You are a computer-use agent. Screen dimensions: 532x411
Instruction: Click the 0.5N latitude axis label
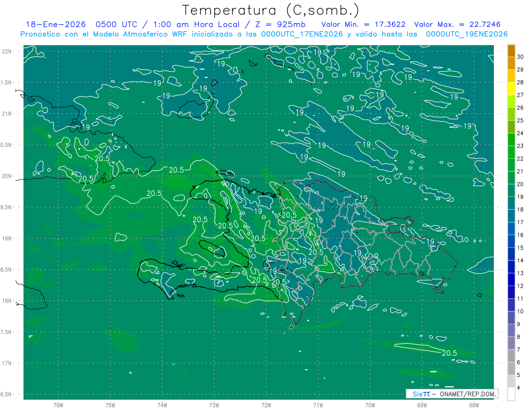[x=6, y=145]
